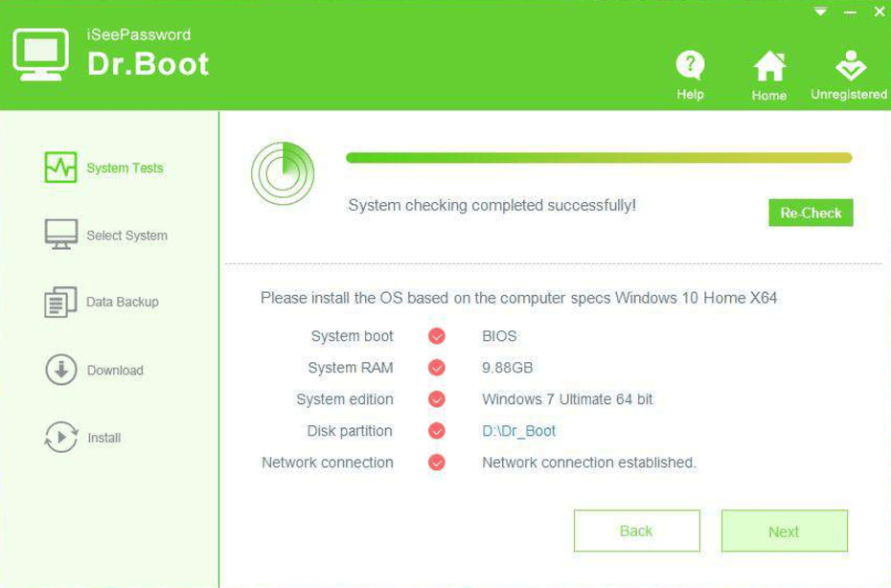Open the Download arrow icon
The image size is (891, 588).
click(60, 370)
